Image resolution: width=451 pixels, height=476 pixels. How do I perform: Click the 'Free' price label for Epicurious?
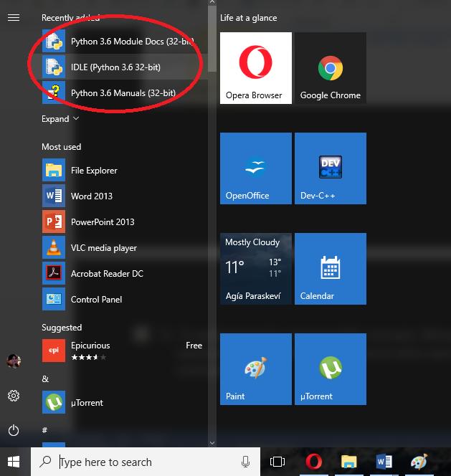click(x=194, y=346)
